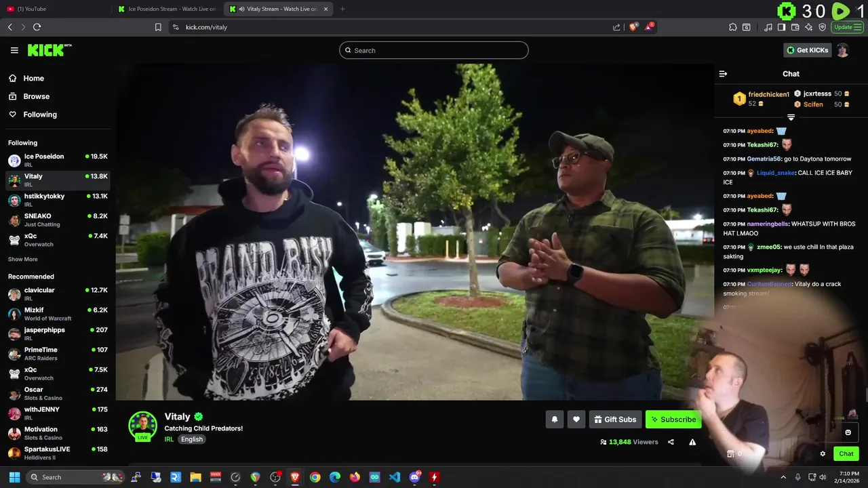The width and height of the screenshot is (868, 488).
Task: Click in the Kick search box
Action: [434, 50]
